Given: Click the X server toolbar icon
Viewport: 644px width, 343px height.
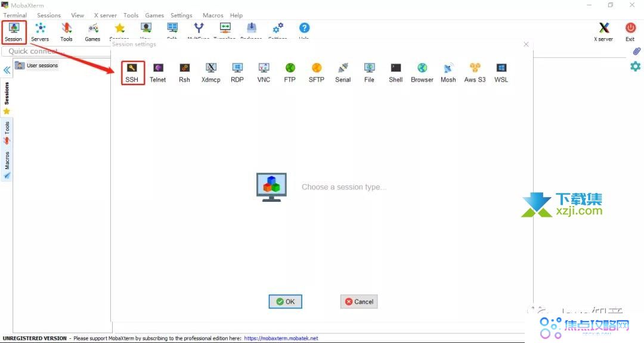Looking at the screenshot, I should 603,32.
